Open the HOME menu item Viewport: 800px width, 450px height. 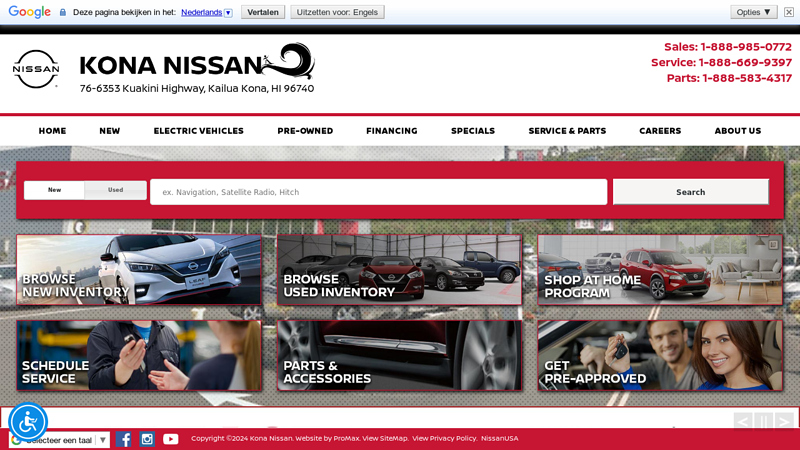53,131
